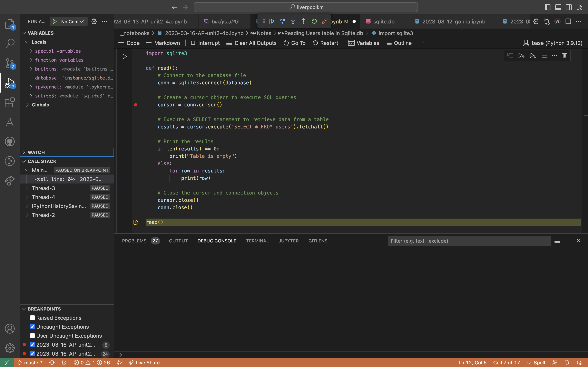Screen dimensions: 588x367
Task: Enable the Raised Exceptions checkbox
Action: click(32, 317)
